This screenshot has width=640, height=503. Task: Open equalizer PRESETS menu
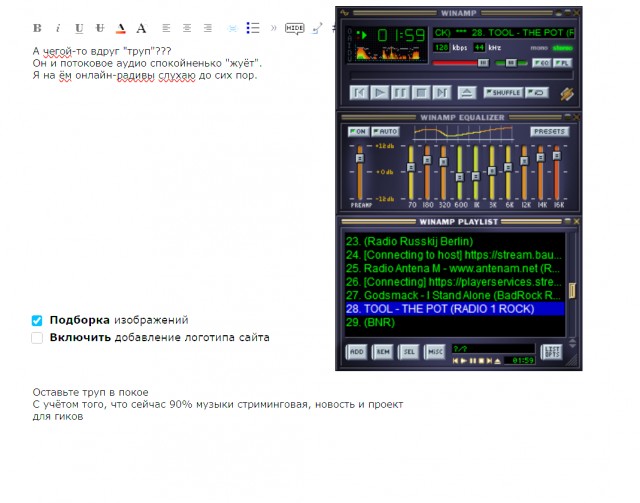(x=549, y=131)
